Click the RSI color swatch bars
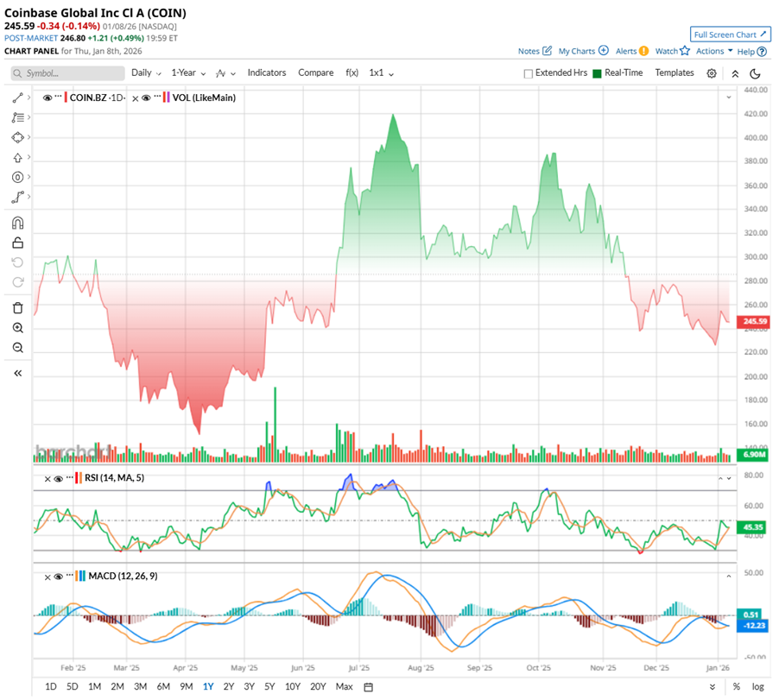779x700 pixels. pos(79,478)
